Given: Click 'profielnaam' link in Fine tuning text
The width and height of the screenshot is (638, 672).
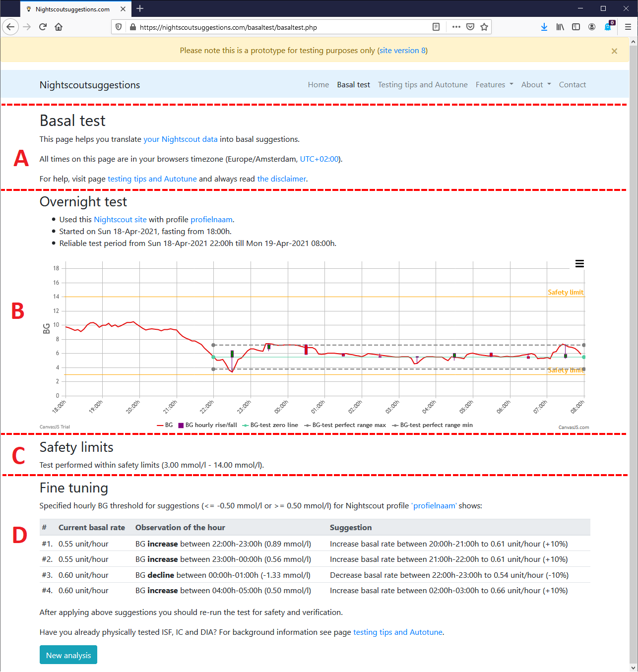Looking at the screenshot, I should click(434, 506).
